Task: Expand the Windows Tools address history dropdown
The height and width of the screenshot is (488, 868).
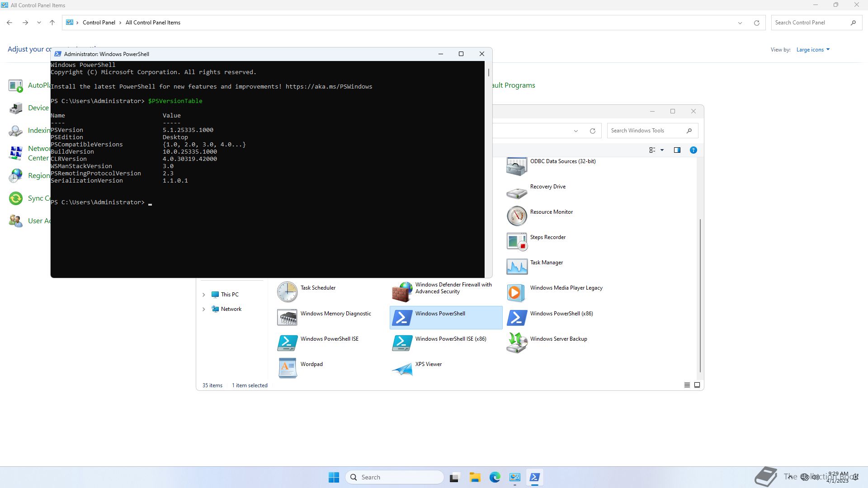Action: coord(576,131)
